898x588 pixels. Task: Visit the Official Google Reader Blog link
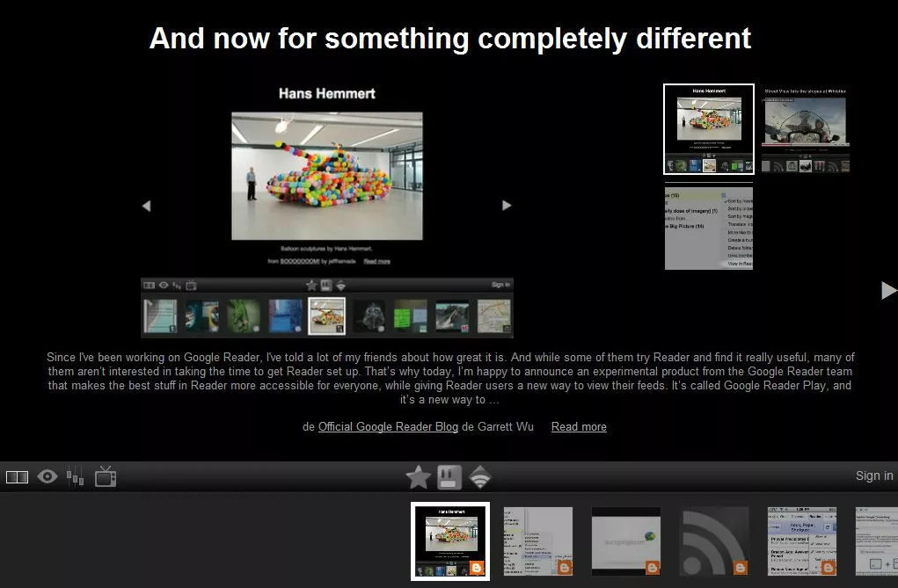coord(388,427)
